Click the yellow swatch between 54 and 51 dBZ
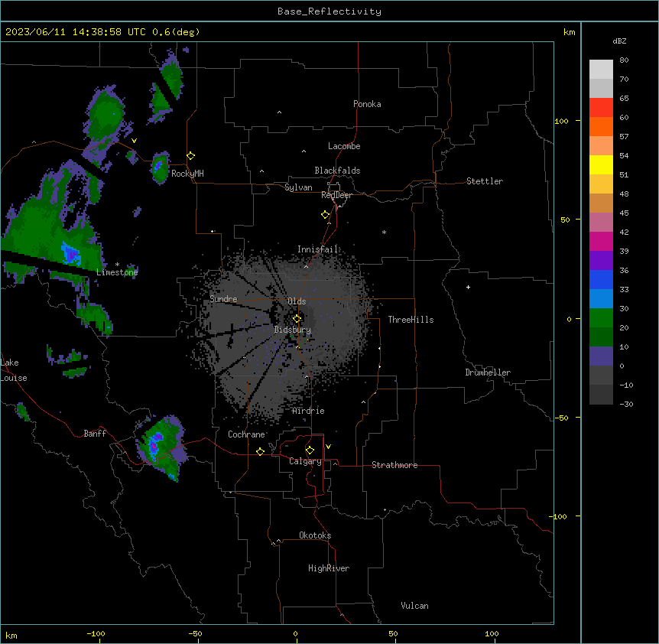The width and height of the screenshot is (659, 644). coord(601,164)
